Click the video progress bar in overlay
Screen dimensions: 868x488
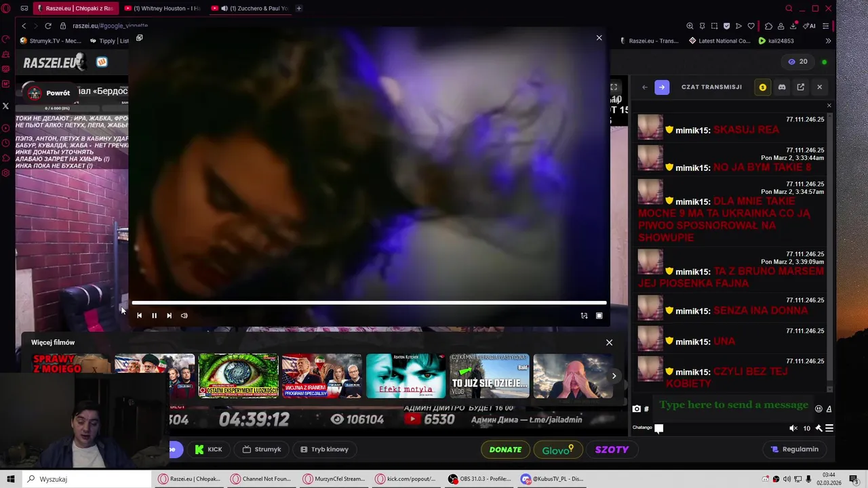[x=369, y=303]
